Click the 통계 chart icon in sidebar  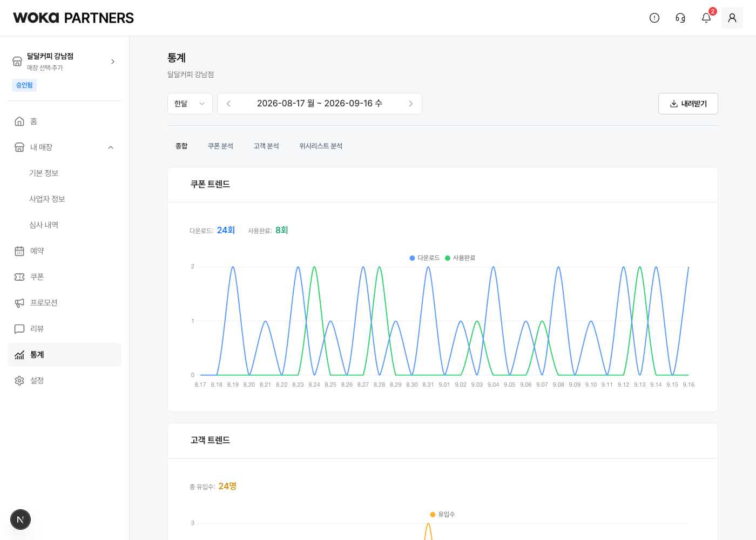click(19, 355)
